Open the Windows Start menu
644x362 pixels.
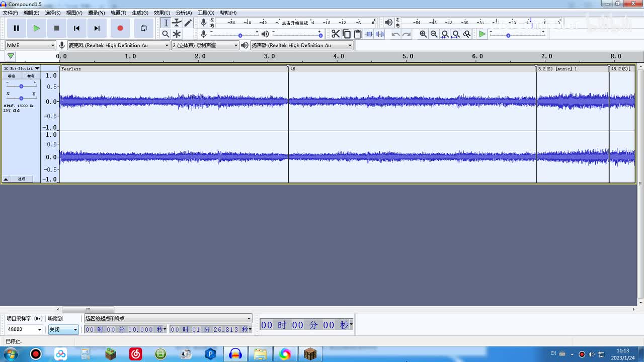pyautogui.click(x=10, y=354)
